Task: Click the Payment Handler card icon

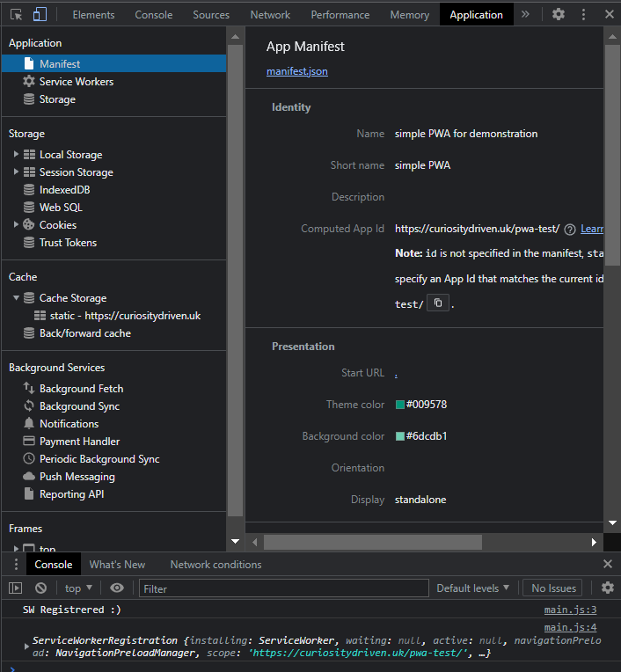Action: (x=29, y=441)
